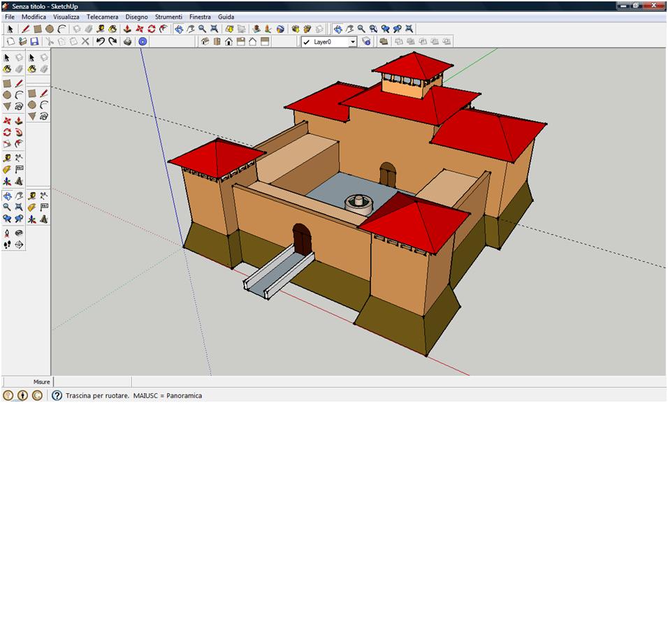This screenshot has width=668, height=644.
Task: Open the Visualizza menu
Action: coord(66,17)
